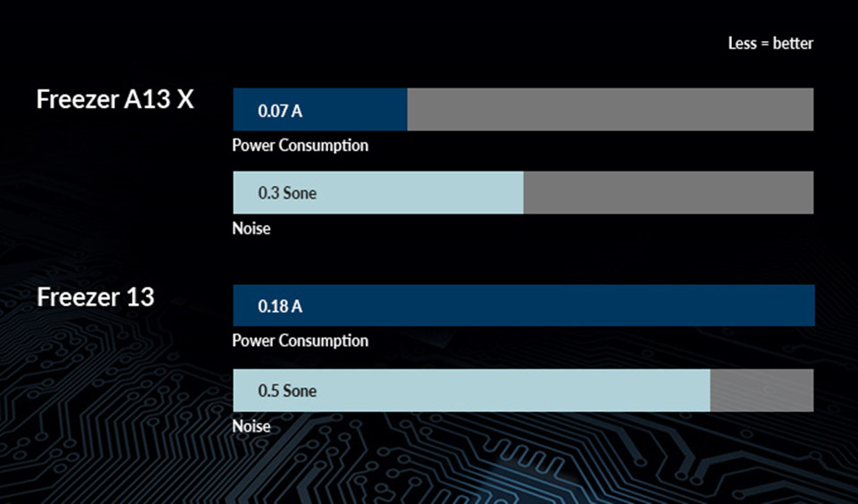The width and height of the screenshot is (858, 504).
Task: Click the 0.07 A value text
Action: click(x=280, y=111)
